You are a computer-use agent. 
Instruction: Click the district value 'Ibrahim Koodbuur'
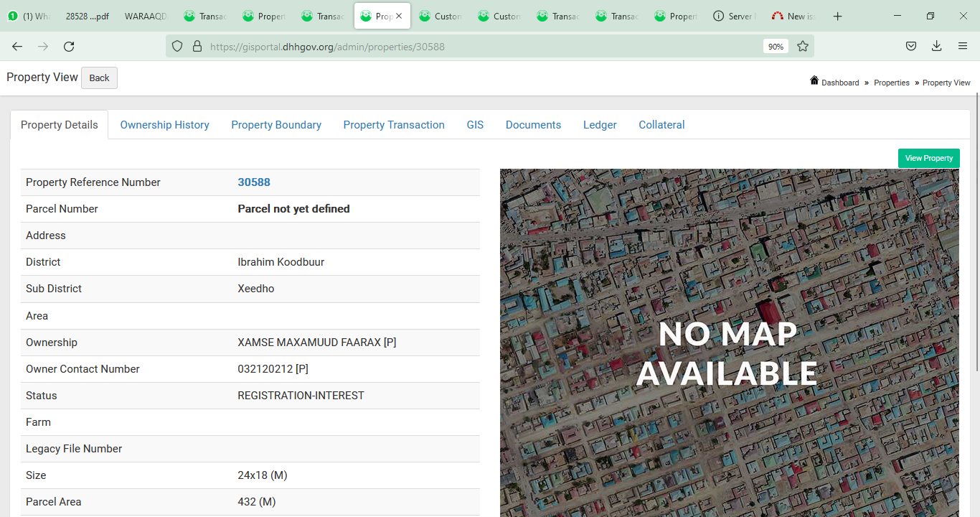click(281, 262)
